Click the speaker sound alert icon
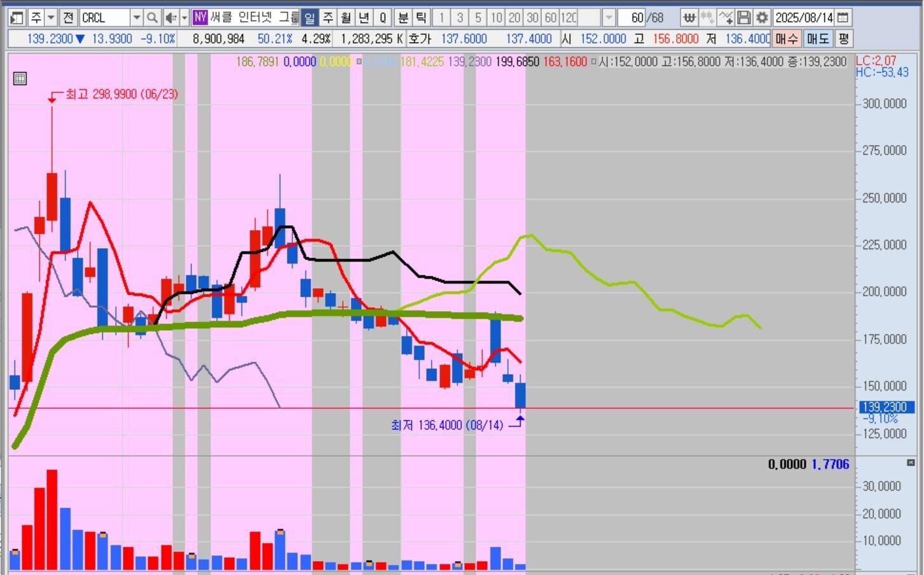Viewport: 924px width, 575px height. tap(170, 18)
